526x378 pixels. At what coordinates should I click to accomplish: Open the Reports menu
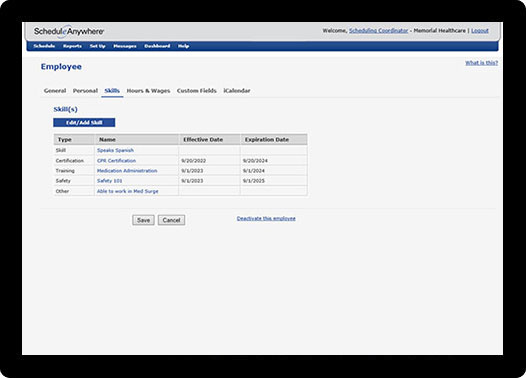72,46
